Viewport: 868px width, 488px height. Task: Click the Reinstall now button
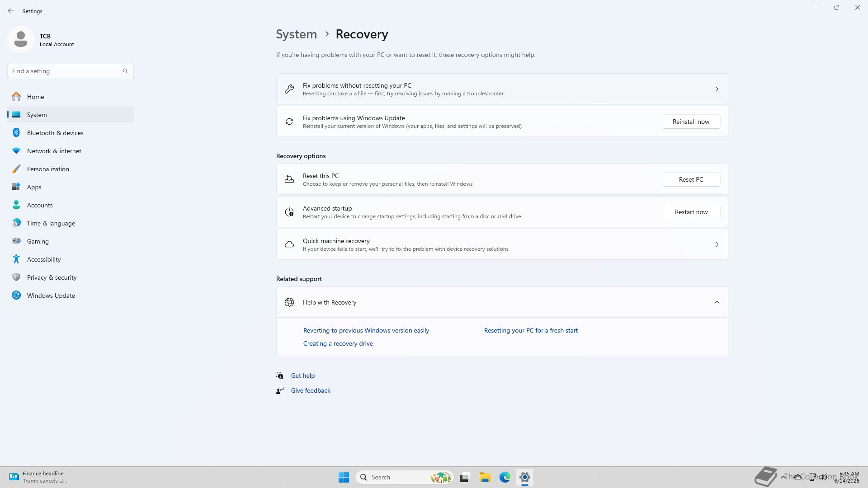pyautogui.click(x=691, y=122)
